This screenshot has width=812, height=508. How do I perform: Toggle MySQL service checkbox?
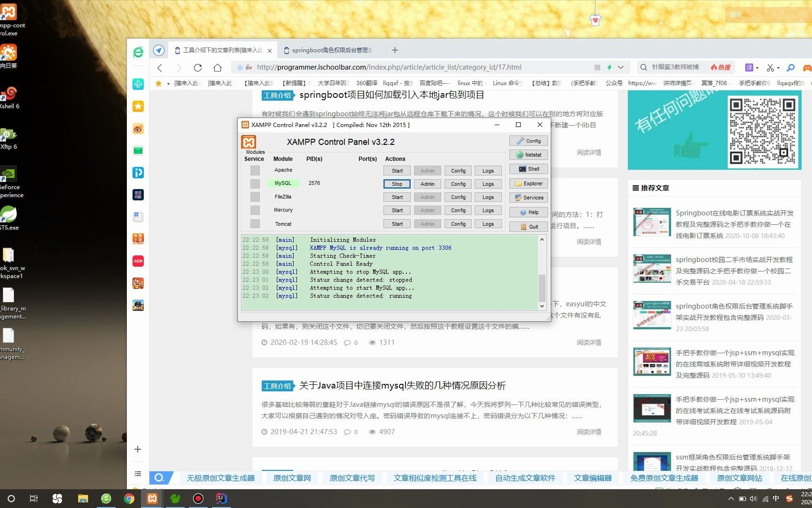coord(255,183)
